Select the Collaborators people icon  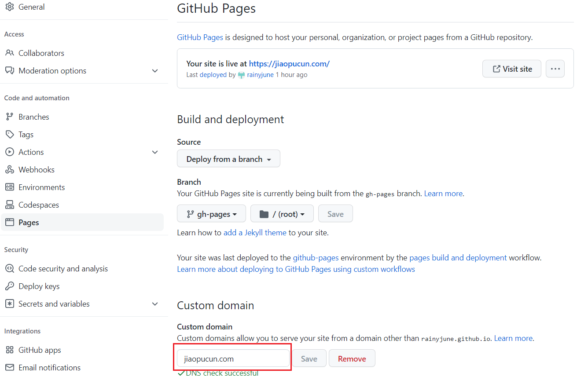pyautogui.click(x=9, y=53)
